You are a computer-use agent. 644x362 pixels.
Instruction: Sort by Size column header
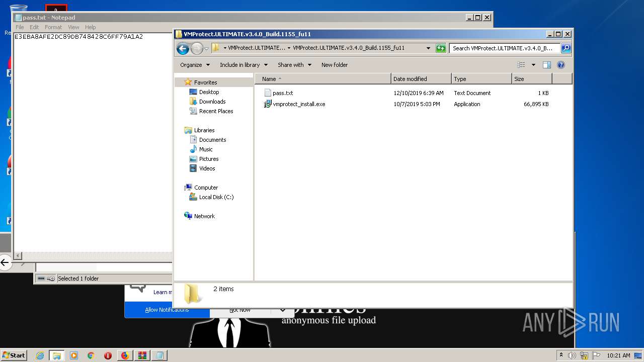(x=532, y=79)
